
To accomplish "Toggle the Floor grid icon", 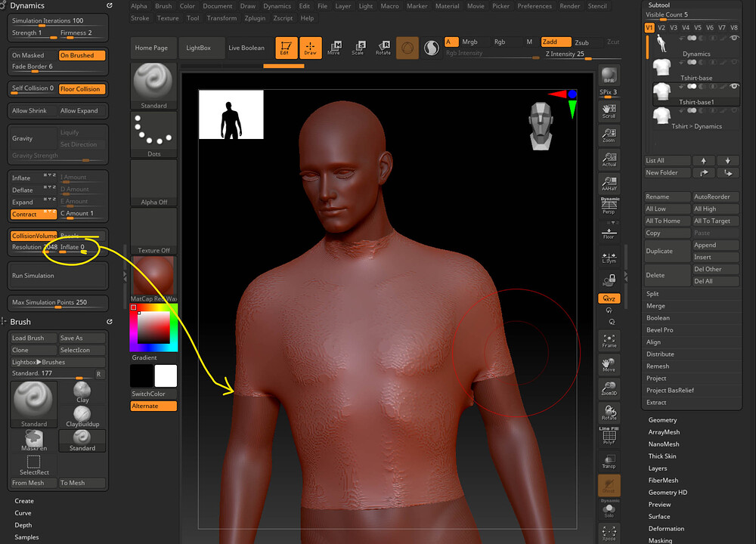I will tap(609, 233).
